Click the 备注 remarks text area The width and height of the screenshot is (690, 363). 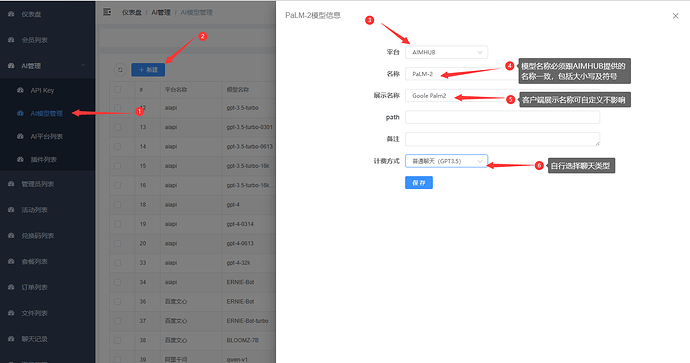[x=502, y=139]
